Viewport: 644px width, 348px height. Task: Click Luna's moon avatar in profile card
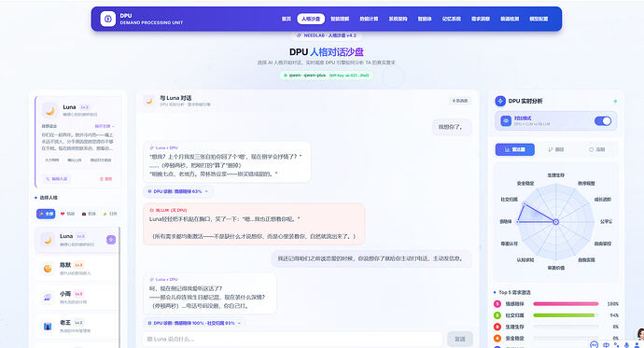(49, 110)
